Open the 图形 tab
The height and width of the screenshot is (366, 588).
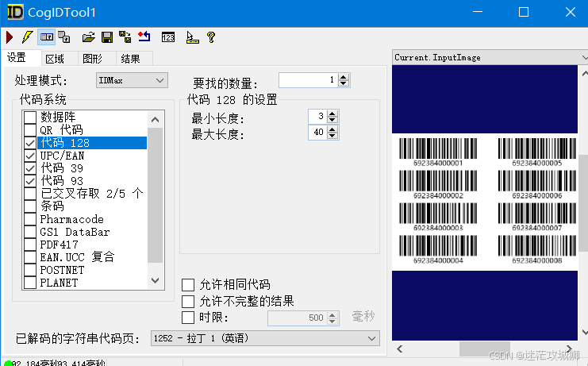[93, 59]
